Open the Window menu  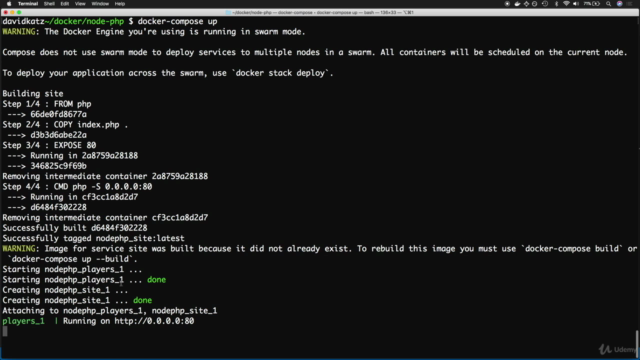click(x=100, y=4)
